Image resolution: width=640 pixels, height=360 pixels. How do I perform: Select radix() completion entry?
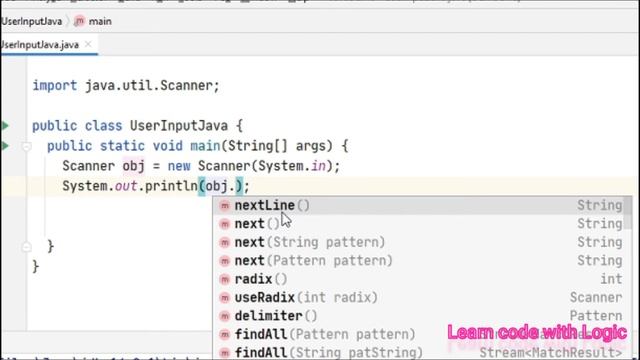tap(418, 279)
